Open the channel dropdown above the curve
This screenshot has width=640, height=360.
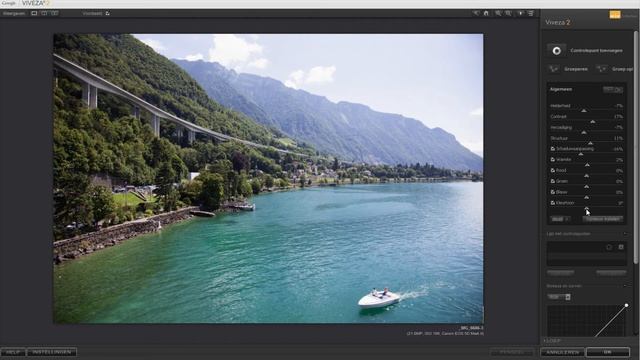pos(559,297)
